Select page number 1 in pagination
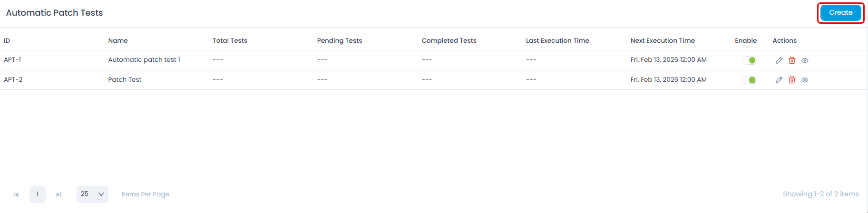The height and width of the screenshot is (213, 868). (38, 194)
